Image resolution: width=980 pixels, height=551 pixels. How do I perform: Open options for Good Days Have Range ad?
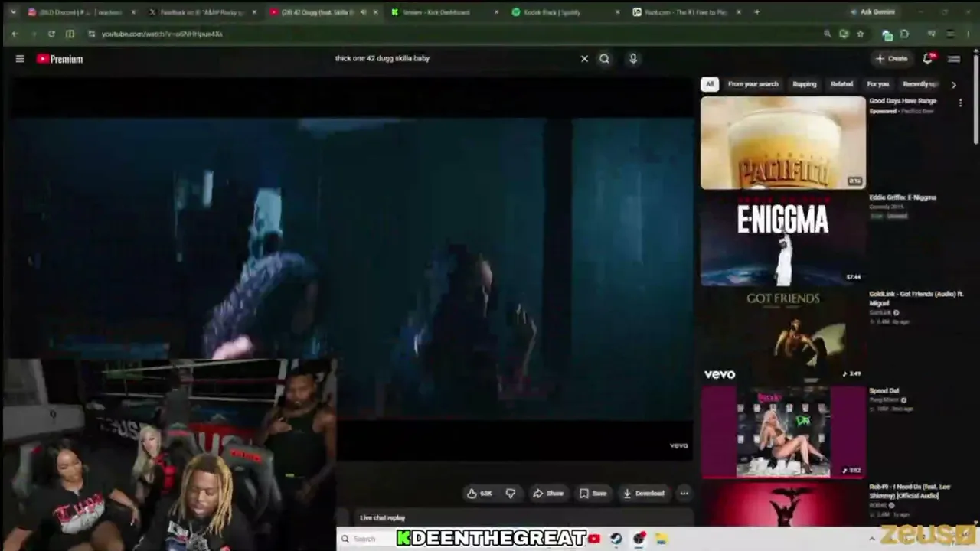click(x=960, y=103)
